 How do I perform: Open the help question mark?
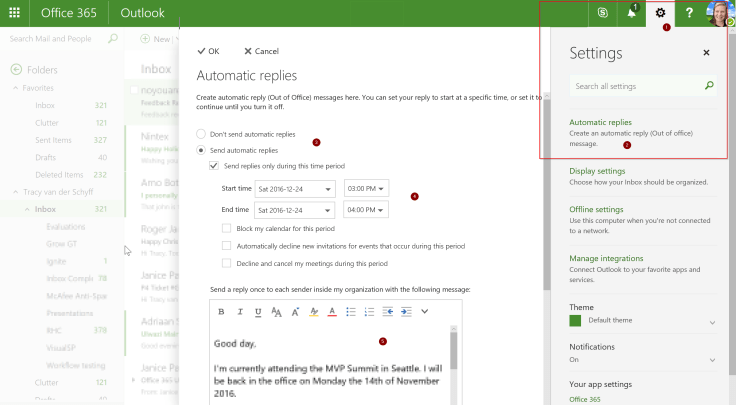[689, 13]
